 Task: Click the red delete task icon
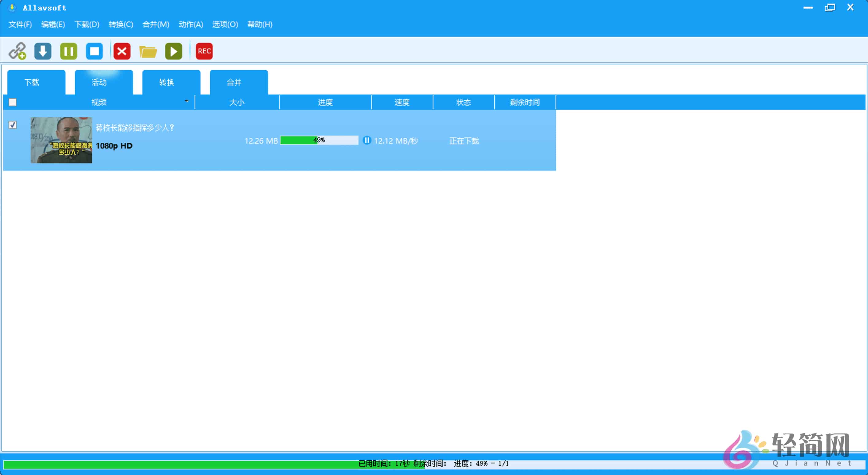(x=122, y=51)
